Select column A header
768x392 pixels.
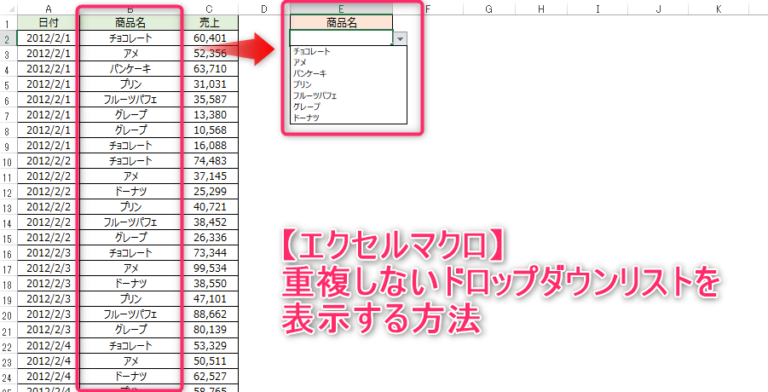pos(48,9)
